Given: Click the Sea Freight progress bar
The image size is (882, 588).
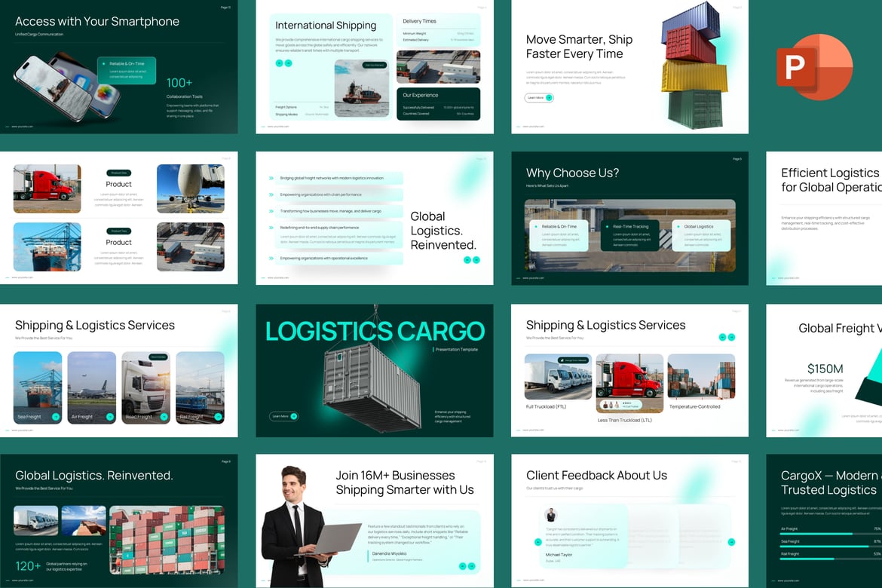Looking at the screenshot, I should [830, 546].
